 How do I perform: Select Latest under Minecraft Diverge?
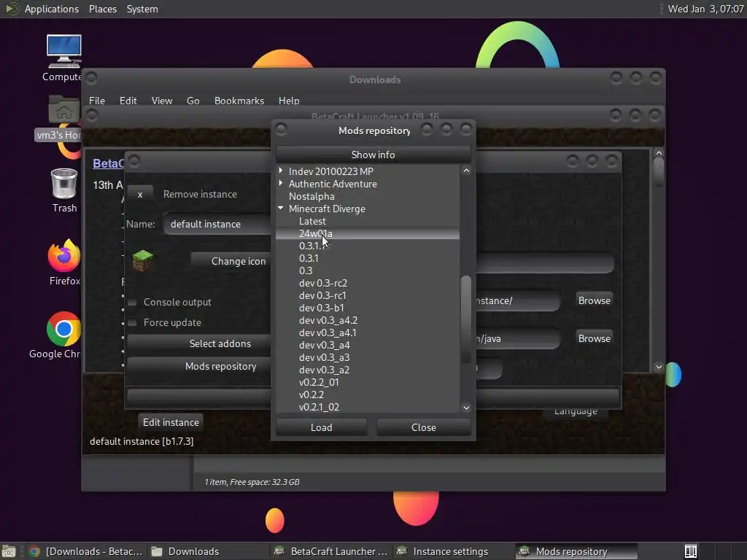[x=312, y=221]
